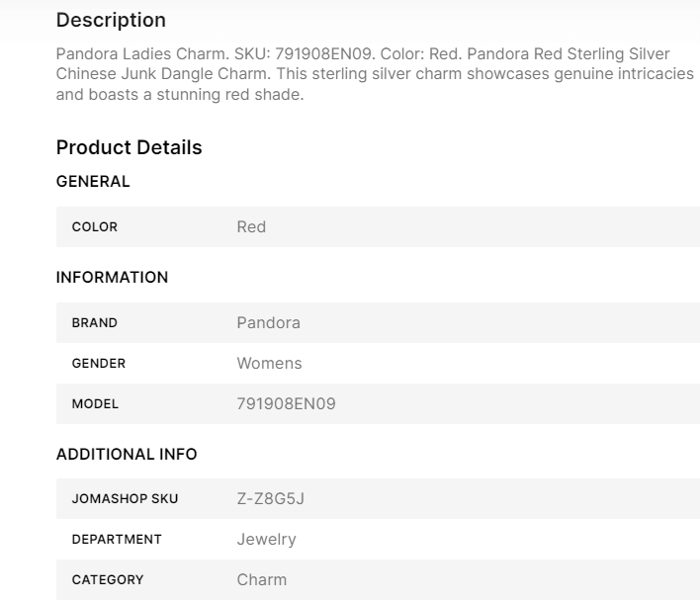Click the Z-Z8G5J SKU value
This screenshot has height=603, width=700.
pyautogui.click(x=270, y=499)
